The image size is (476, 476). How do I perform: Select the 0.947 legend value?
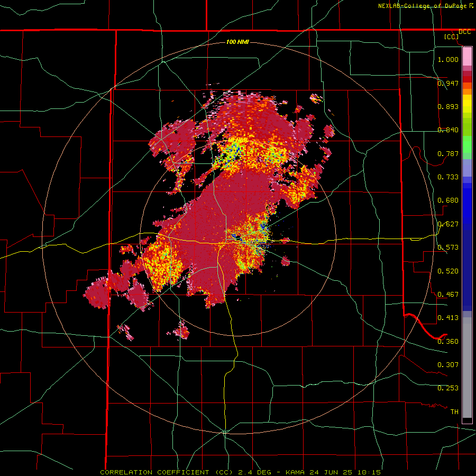448,83
